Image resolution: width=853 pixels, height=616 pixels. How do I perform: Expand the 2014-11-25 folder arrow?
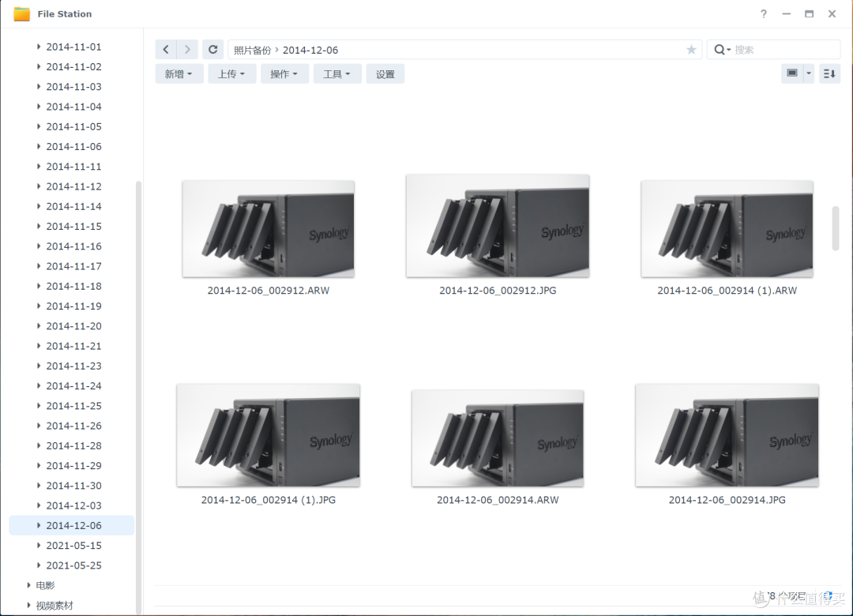[39, 406]
